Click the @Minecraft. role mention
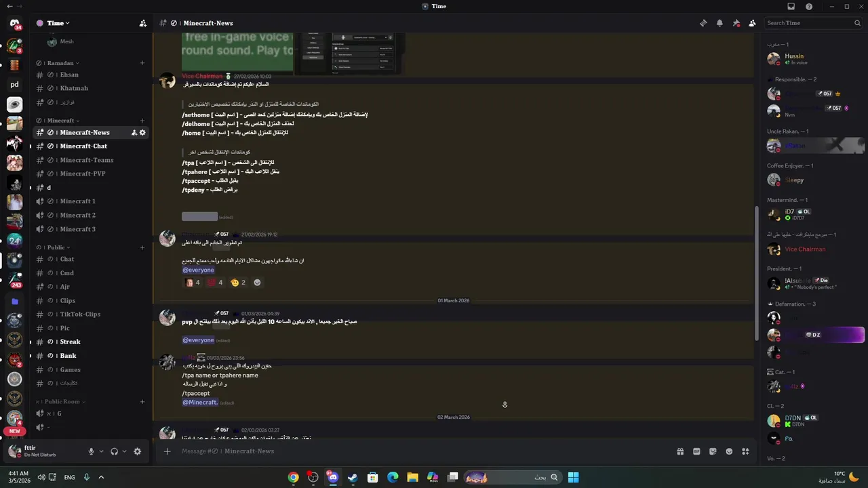 pos(200,403)
